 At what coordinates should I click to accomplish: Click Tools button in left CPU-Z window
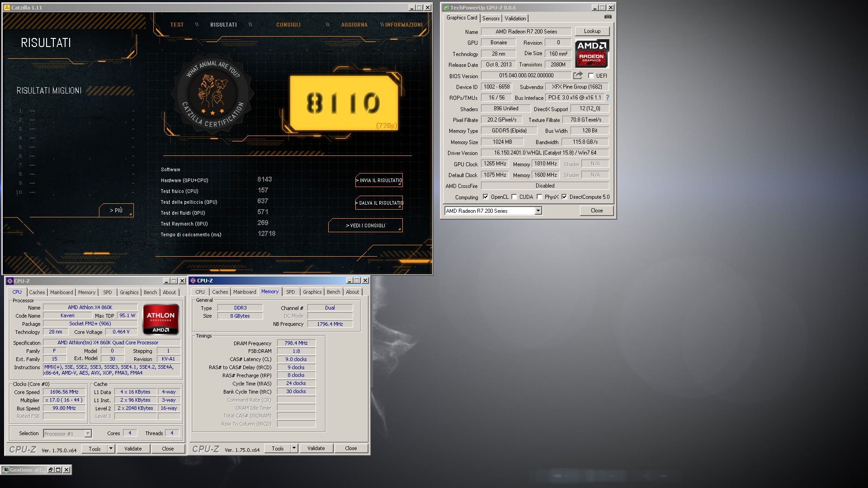coord(94,449)
